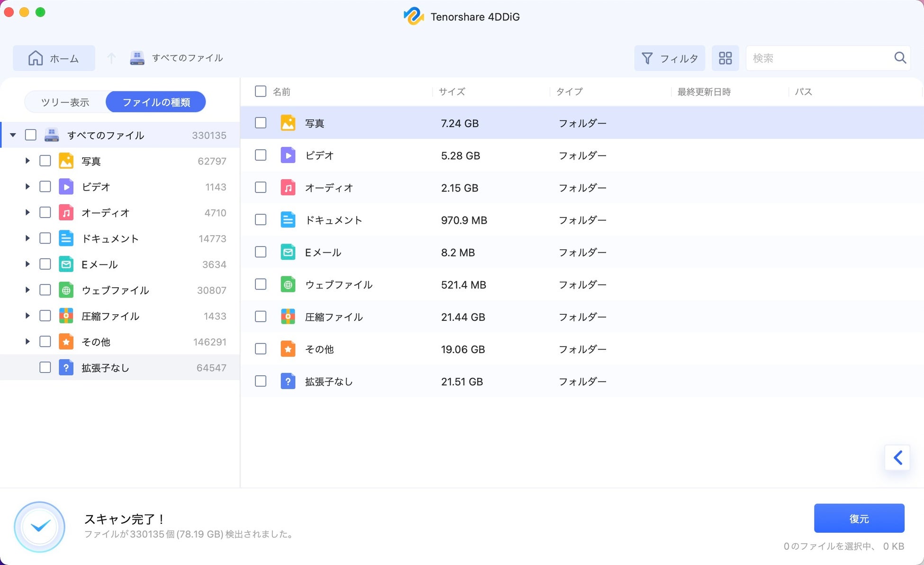Viewport: 924px width, 565px height.
Task: Select the 写真 folder icon in sidebar
Action: [x=66, y=161]
